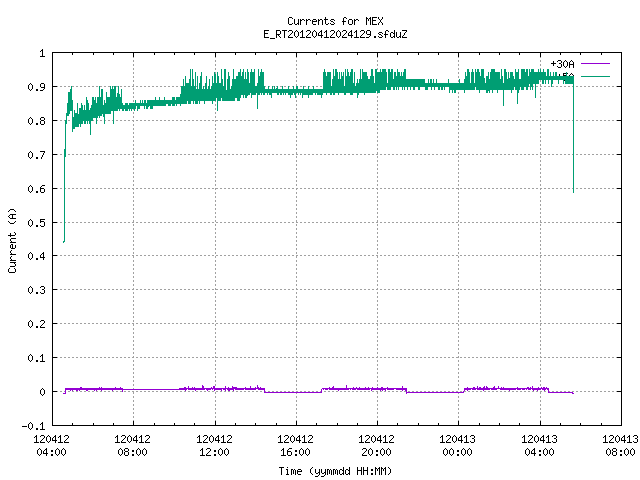640x480 pixels.
Task: Click the chart title "Currents for MEX"
Action: [335, 21]
